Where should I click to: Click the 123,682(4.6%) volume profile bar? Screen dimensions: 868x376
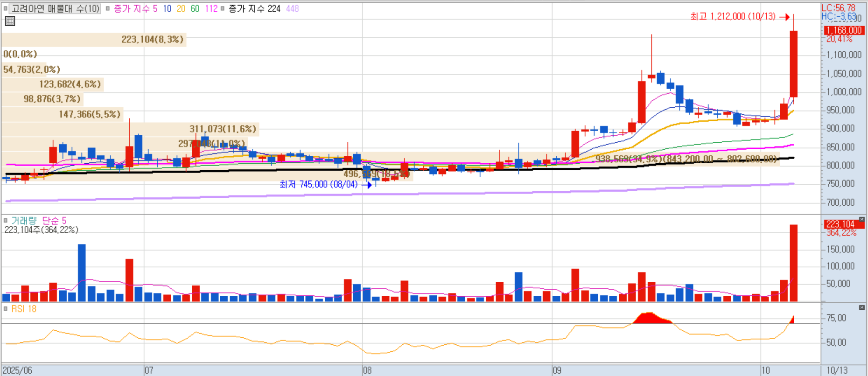[52, 84]
